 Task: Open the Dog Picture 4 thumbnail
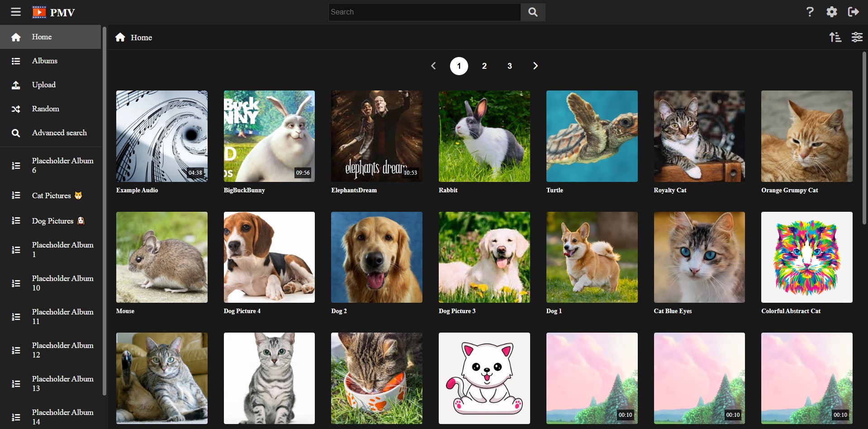(x=269, y=257)
